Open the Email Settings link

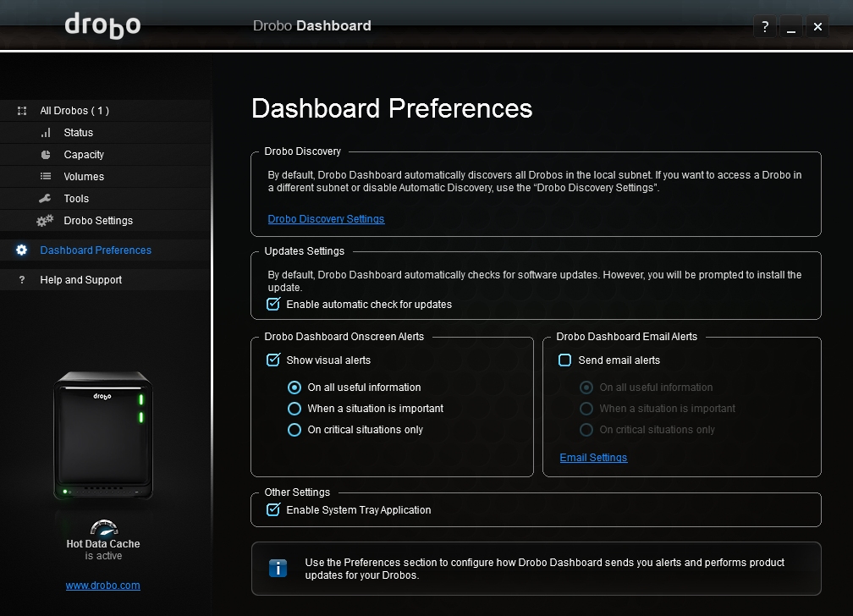coord(593,458)
